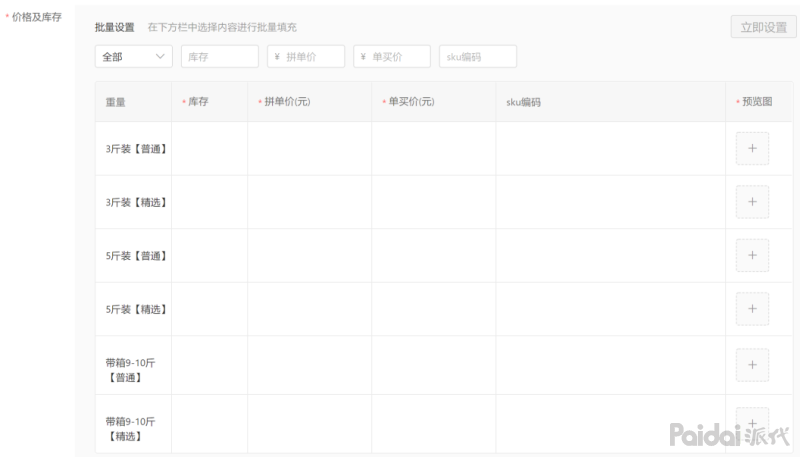Click the 价格及库存 section label

tap(36, 17)
